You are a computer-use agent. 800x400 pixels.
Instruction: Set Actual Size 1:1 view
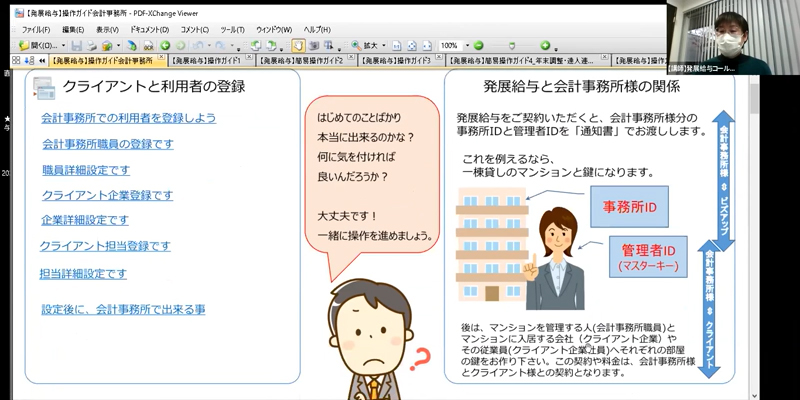click(x=396, y=46)
